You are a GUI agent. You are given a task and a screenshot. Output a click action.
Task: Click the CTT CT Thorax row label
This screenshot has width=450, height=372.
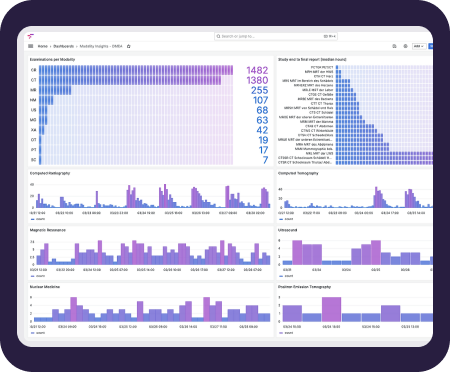coord(322,104)
